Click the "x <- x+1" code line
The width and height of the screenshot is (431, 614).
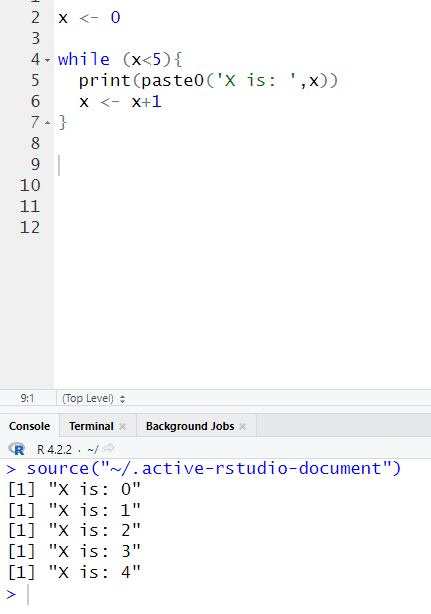[120, 102]
